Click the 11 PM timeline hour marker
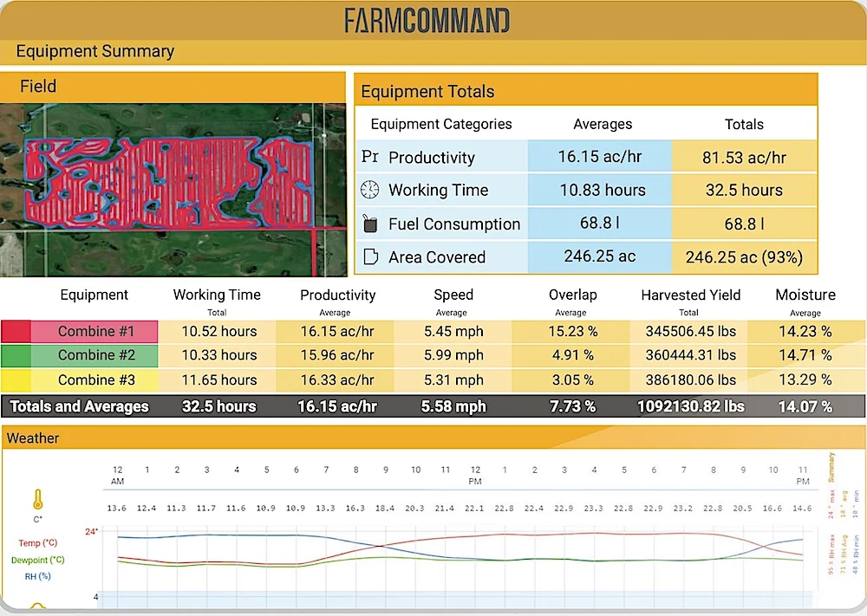The height and width of the screenshot is (616, 867). 803,475
